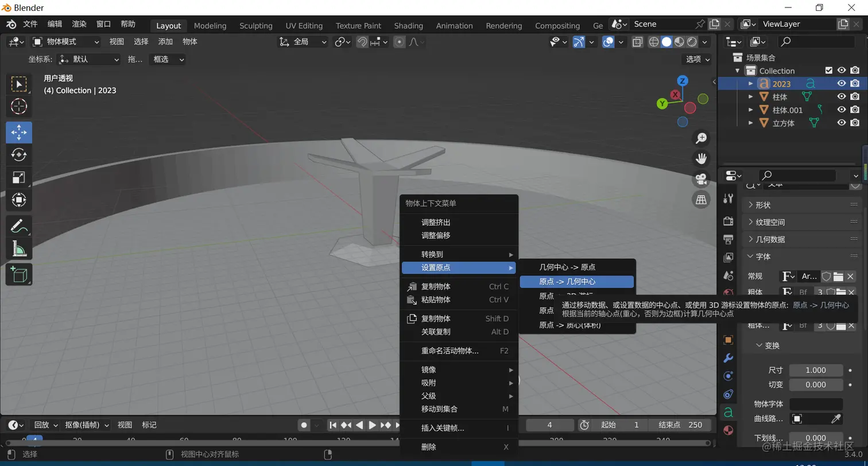This screenshot has height=466, width=868.
Task: Switch to wireframe viewport shading
Action: [x=653, y=42]
